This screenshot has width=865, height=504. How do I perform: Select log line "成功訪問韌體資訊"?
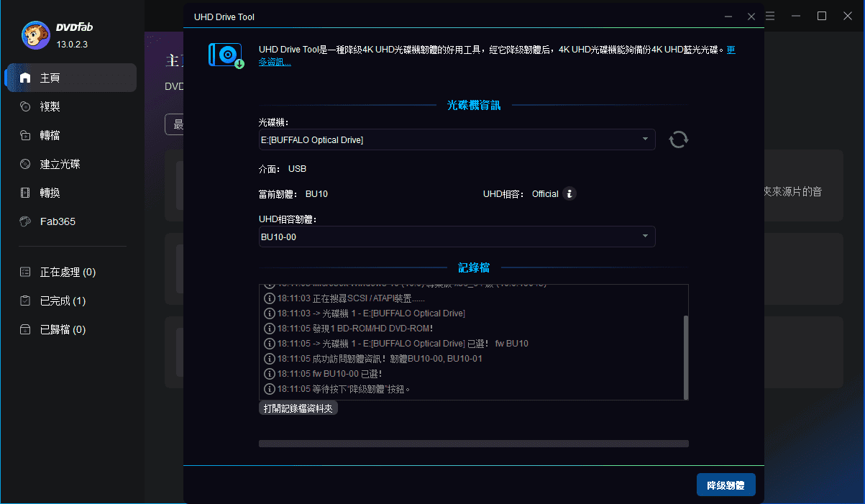click(x=373, y=359)
